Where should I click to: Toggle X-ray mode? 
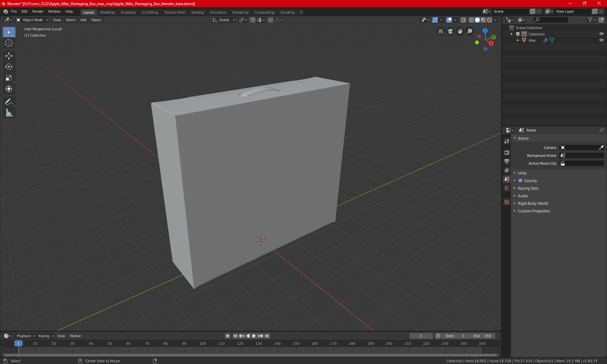pyautogui.click(x=463, y=20)
